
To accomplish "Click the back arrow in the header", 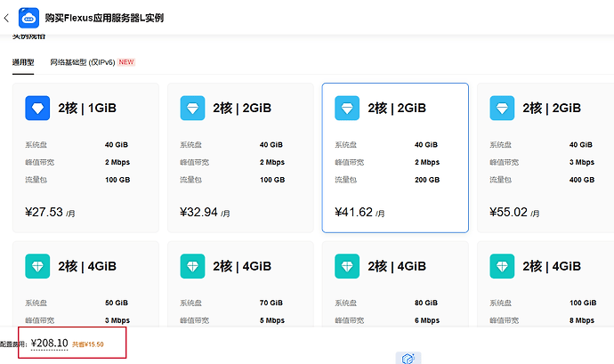I will point(6,18).
